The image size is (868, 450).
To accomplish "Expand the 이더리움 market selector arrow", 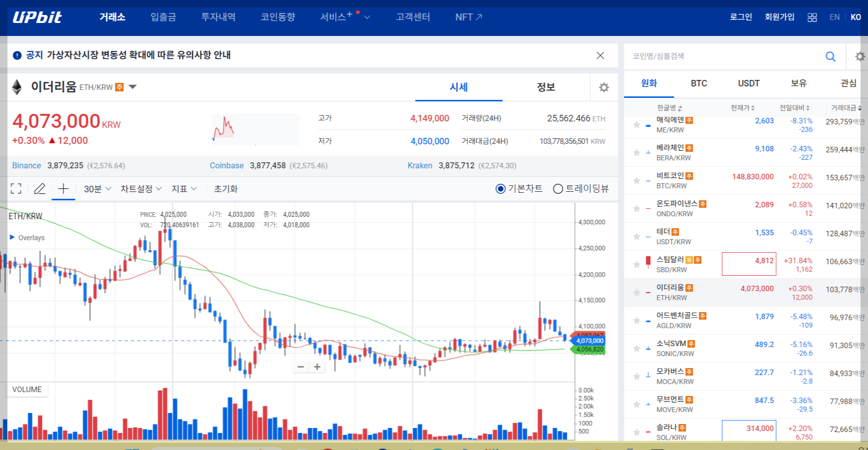I will 132,87.
